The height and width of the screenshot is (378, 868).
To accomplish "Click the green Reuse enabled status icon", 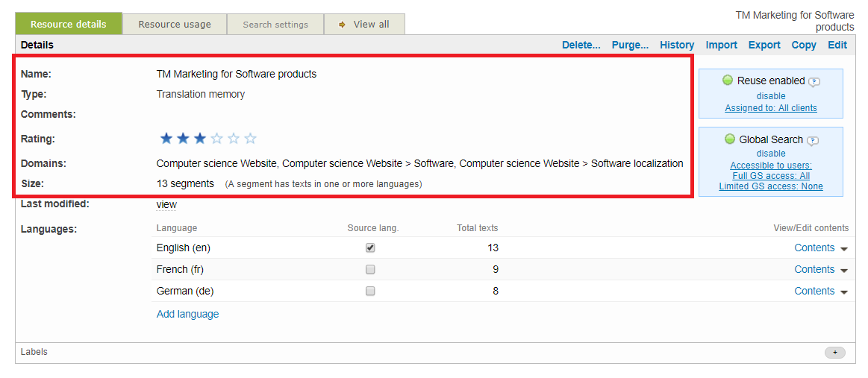I will point(728,81).
